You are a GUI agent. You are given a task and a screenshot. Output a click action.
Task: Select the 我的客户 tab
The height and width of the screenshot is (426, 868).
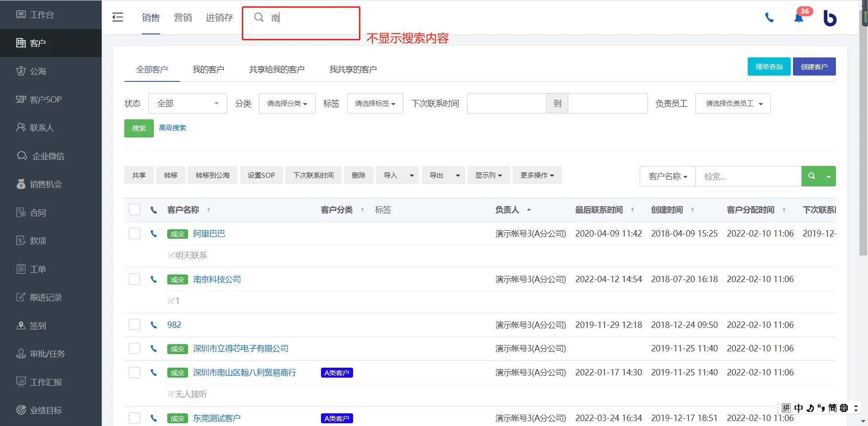[208, 70]
